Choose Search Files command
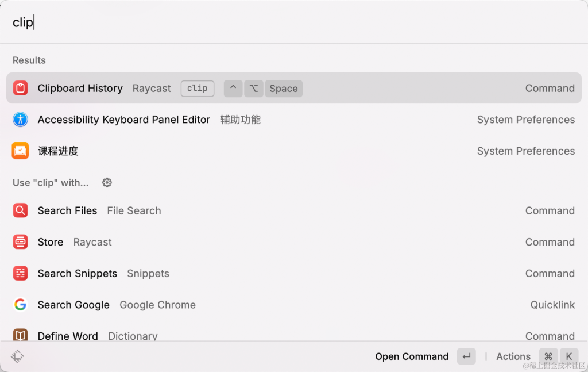 point(294,210)
